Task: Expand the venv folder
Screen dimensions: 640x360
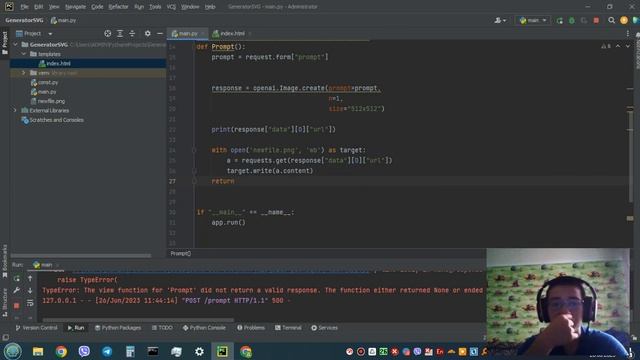Action: [24, 73]
